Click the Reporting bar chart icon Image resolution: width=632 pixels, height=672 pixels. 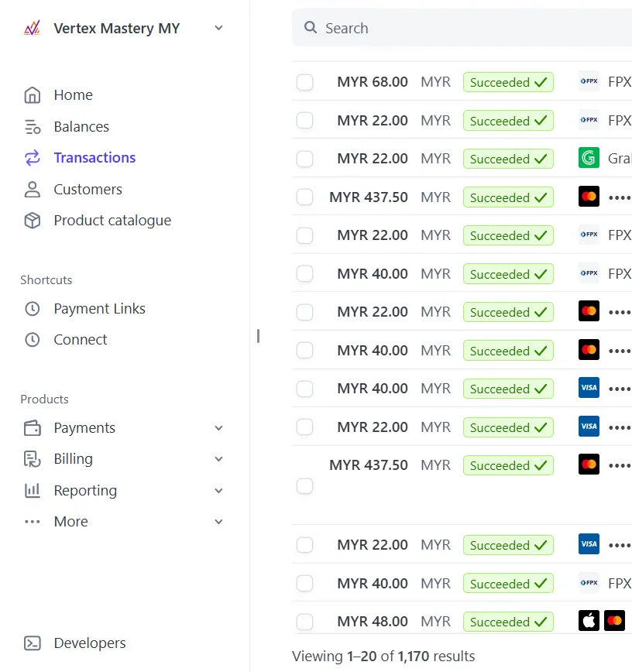click(x=32, y=491)
